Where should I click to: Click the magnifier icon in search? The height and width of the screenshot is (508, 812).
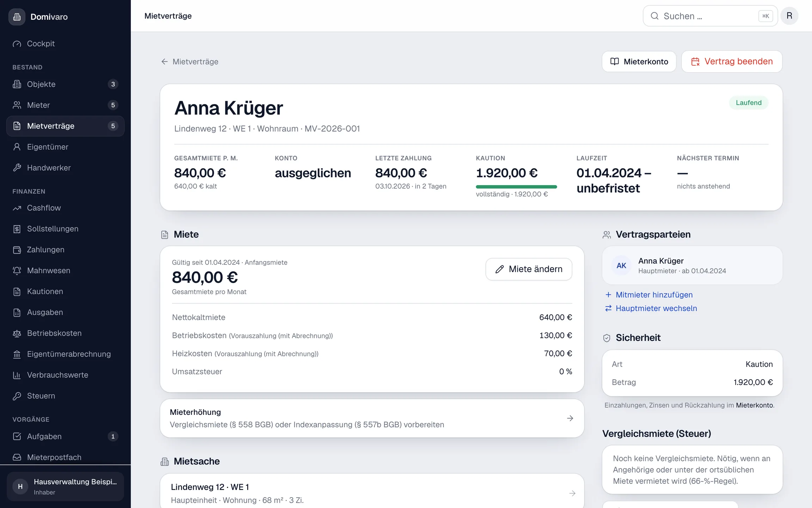654,16
